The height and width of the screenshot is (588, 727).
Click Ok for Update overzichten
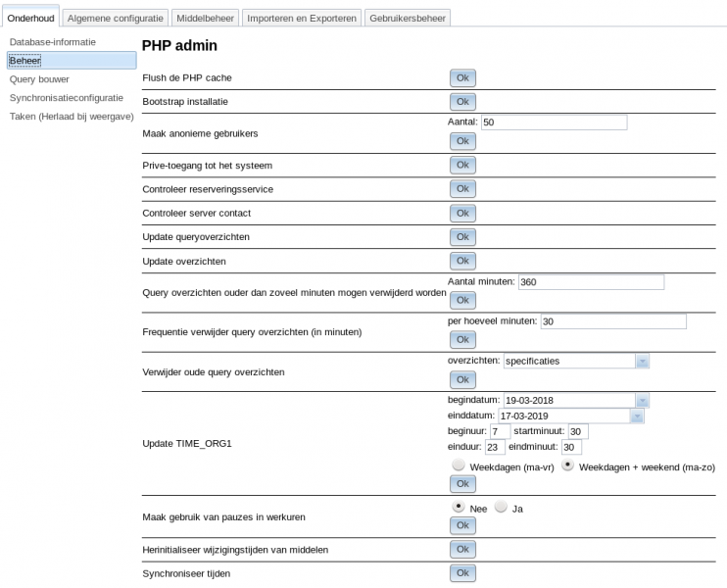point(462,261)
